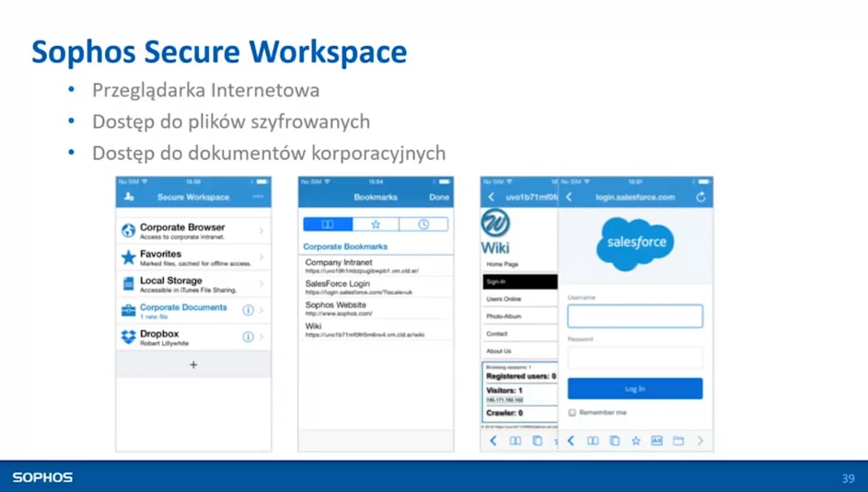The image size is (868, 492).
Task: Switch to the clock history tab
Action: point(423,224)
